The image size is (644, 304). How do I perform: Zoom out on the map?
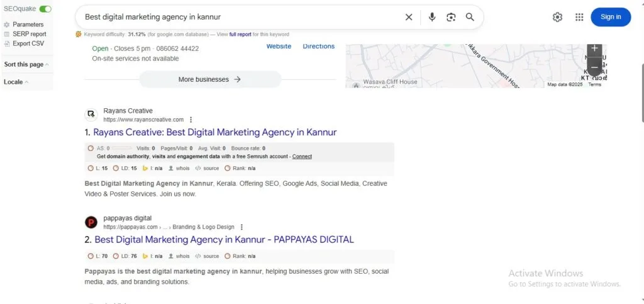(x=594, y=67)
